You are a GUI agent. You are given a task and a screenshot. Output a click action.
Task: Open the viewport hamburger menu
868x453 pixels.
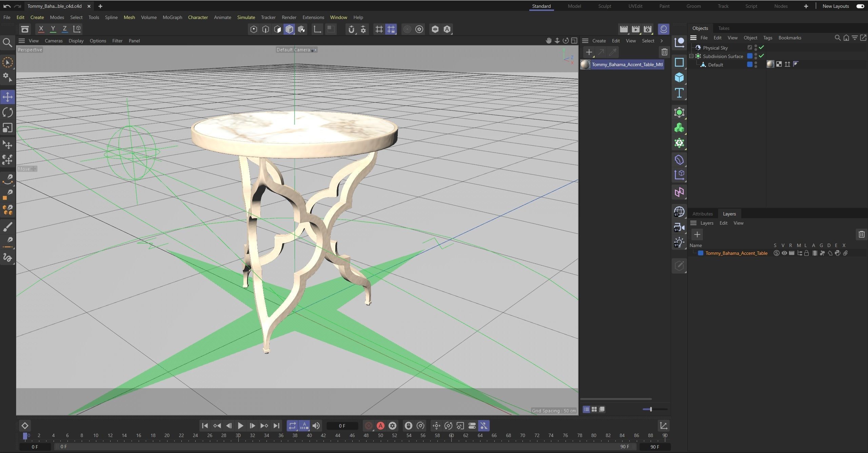pos(22,41)
